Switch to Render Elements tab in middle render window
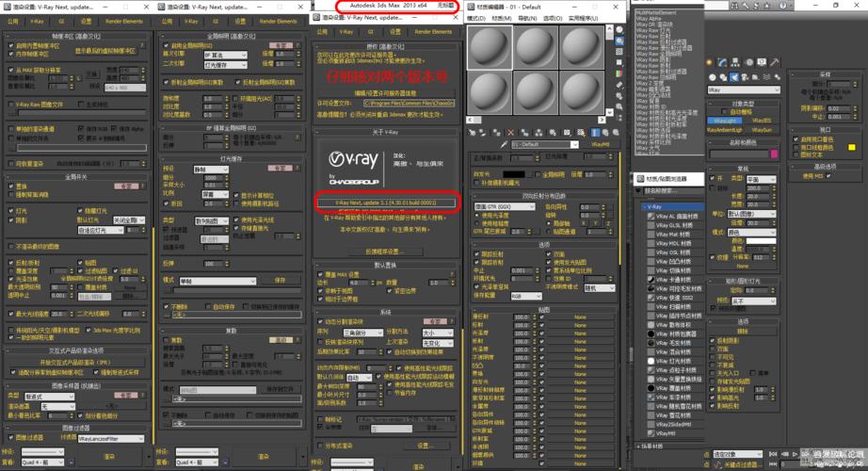This screenshot has width=868, height=471. coord(279,21)
